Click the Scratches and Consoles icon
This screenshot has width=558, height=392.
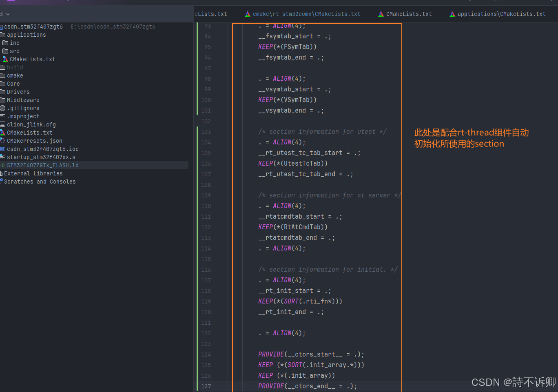(x=2, y=181)
